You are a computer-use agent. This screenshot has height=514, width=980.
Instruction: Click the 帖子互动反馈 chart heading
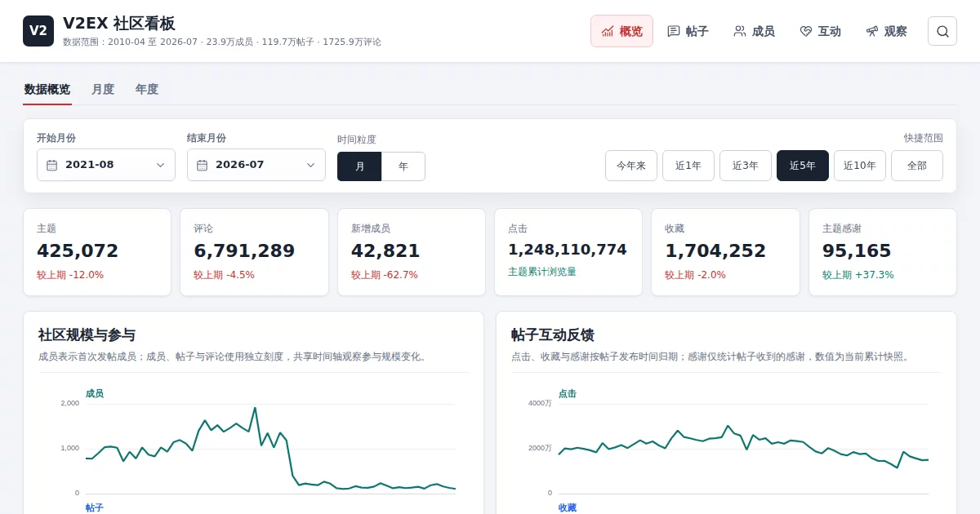pos(552,335)
